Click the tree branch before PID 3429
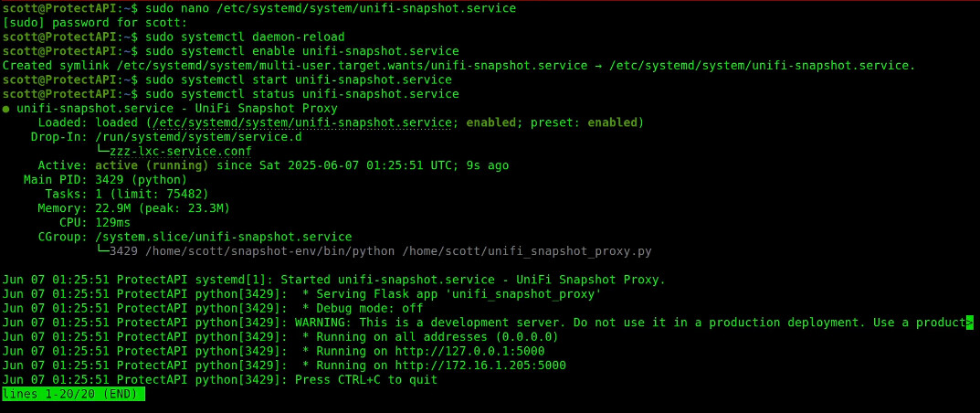This screenshot has width=980, height=413. tap(102, 251)
